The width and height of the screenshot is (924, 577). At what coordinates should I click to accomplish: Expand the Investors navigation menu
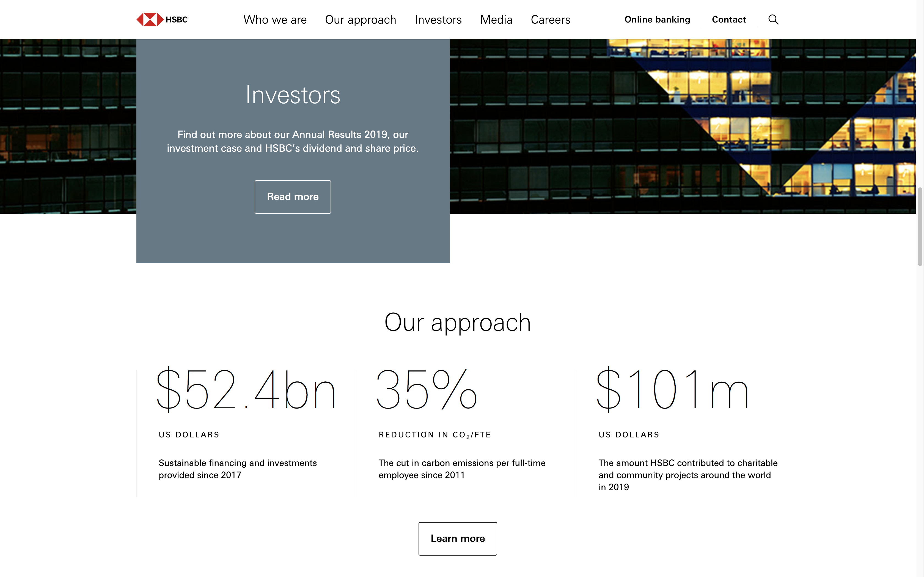point(438,20)
